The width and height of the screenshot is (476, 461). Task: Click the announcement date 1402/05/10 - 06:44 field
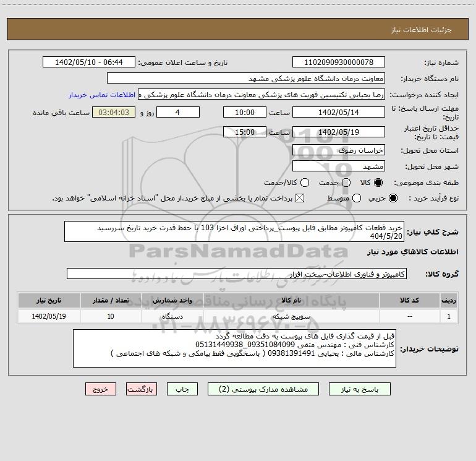89,62
